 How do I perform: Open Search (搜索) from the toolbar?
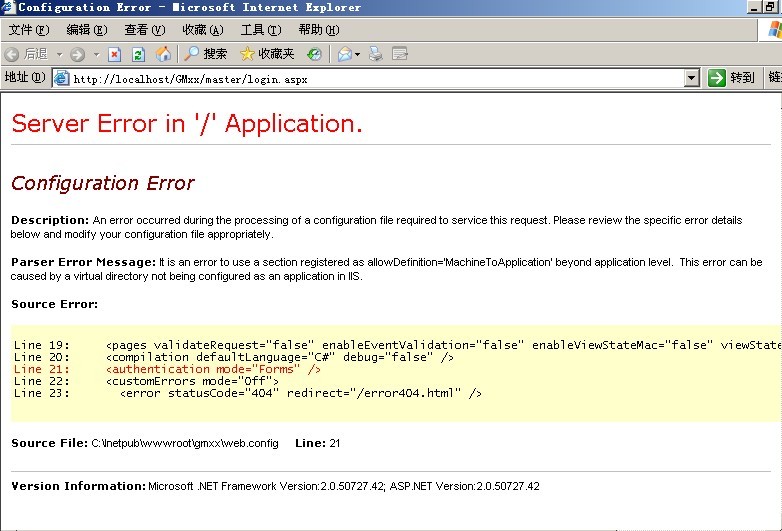coord(206,54)
